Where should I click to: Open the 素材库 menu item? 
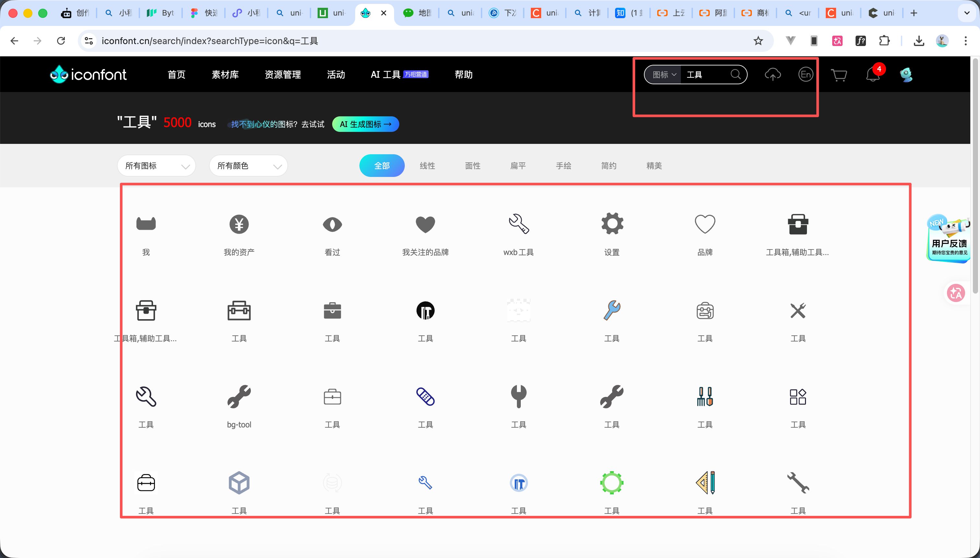[225, 75]
